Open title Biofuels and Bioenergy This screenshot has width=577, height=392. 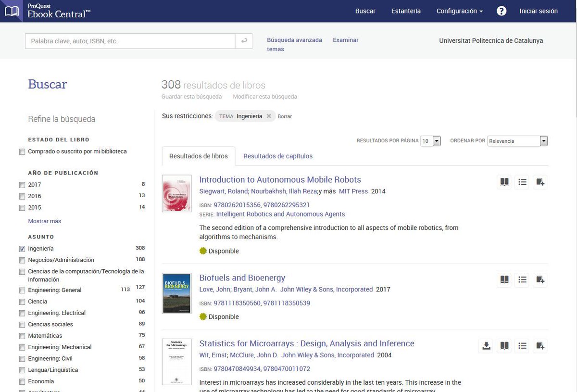[x=242, y=278]
